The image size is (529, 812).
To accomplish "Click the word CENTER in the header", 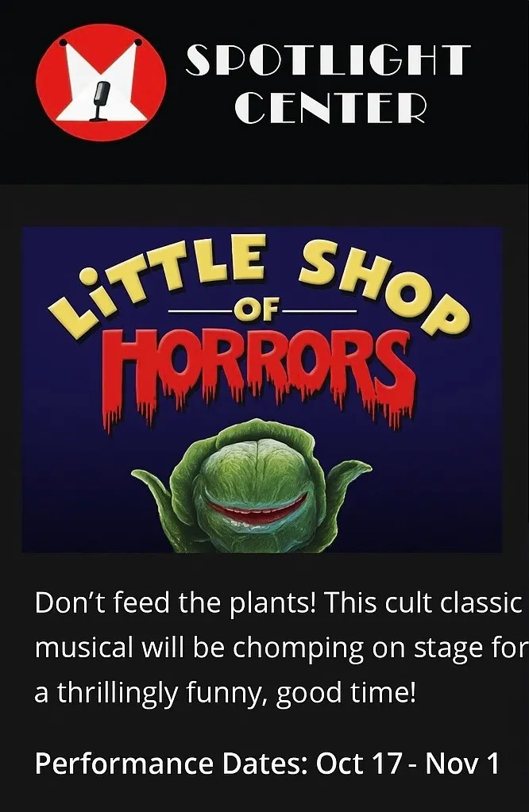I will pos(330,108).
